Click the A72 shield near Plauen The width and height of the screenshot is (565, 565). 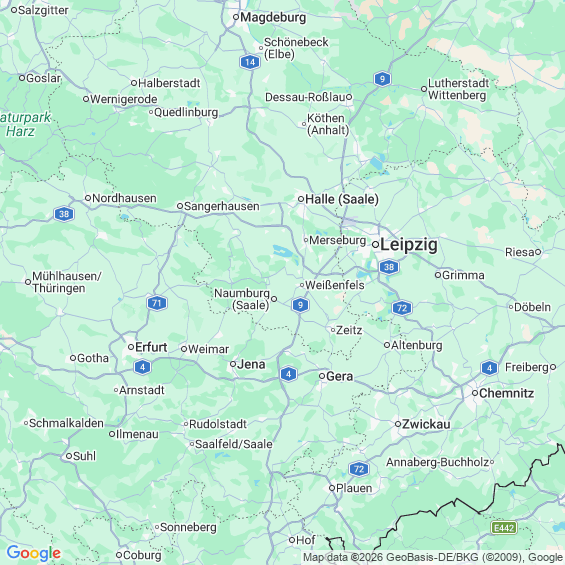359,469
